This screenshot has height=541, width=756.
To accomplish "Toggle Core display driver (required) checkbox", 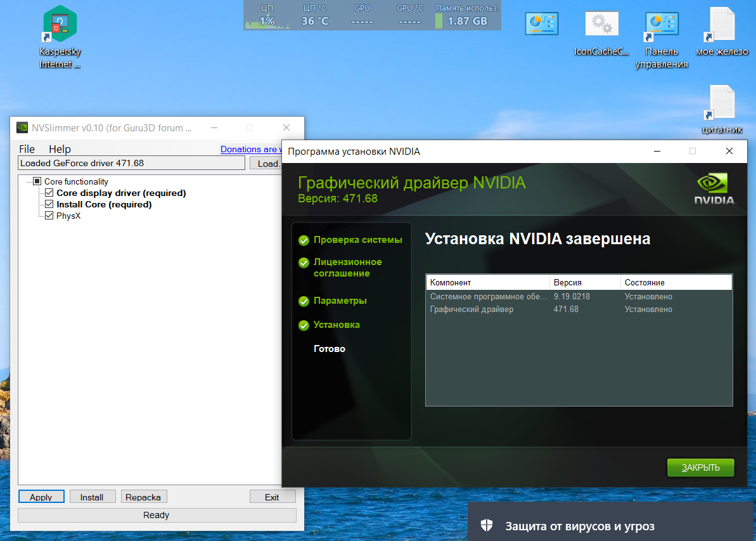I will [49, 193].
